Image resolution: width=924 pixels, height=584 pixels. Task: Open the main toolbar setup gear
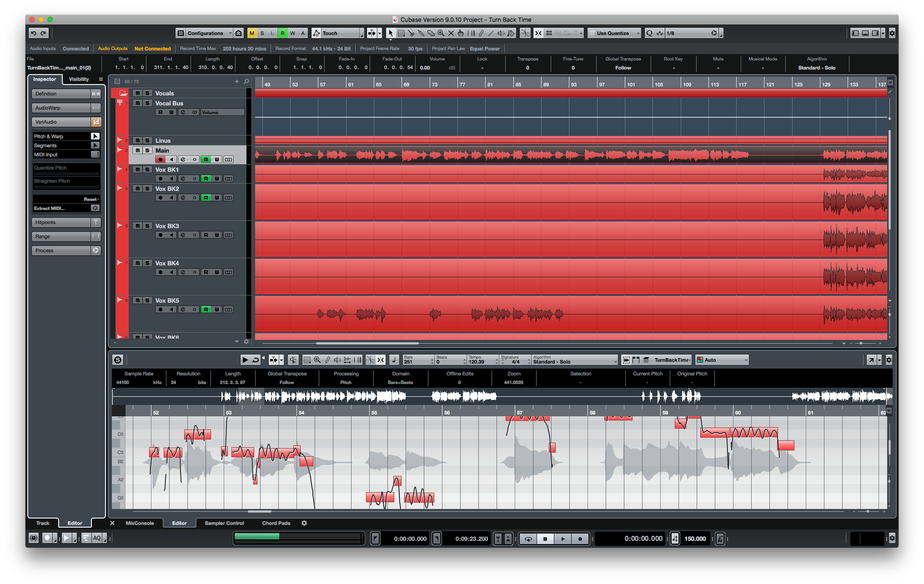point(892,33)
